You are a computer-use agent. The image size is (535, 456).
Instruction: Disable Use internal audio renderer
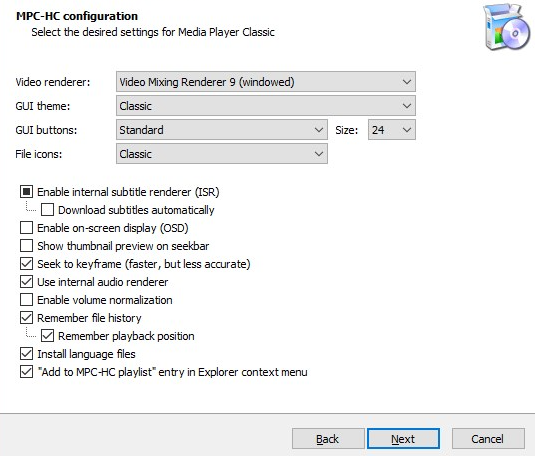pos(26,282)
